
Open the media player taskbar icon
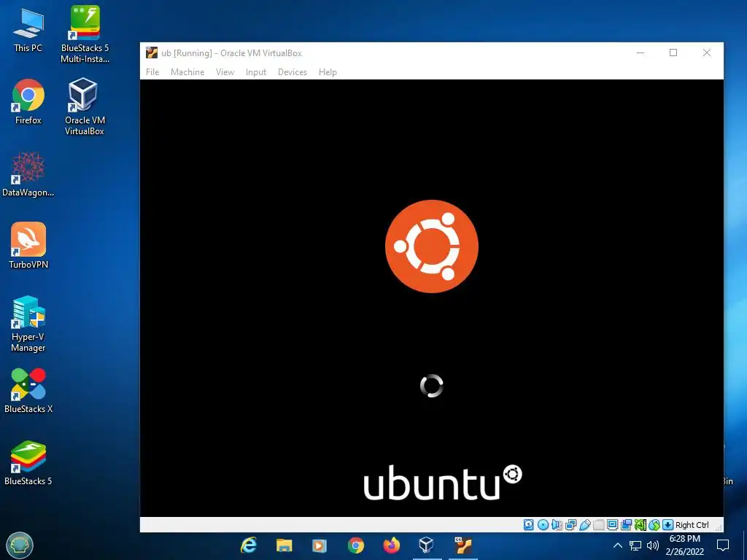[x=320, y=545]
